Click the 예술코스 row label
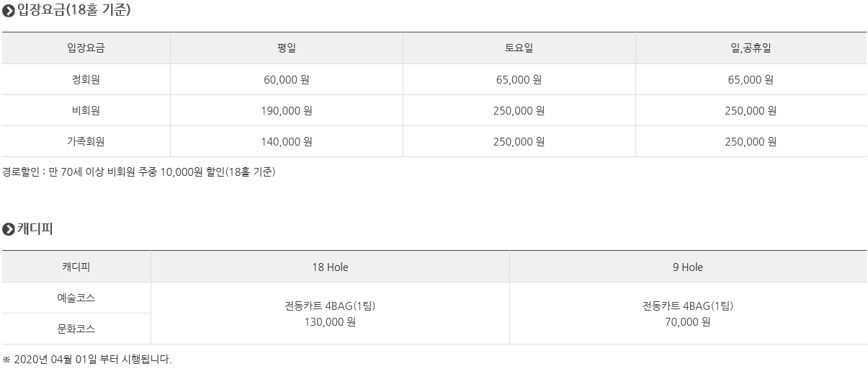 76,298
